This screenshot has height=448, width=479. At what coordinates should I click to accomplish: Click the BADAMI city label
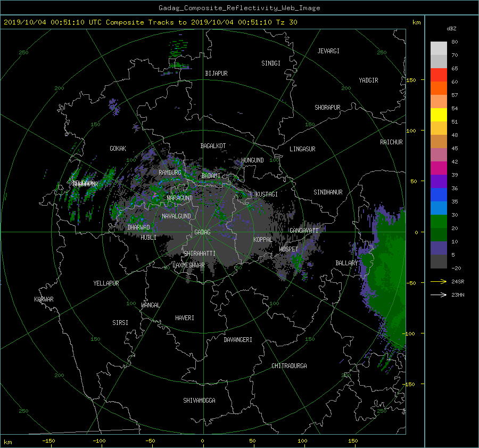point(211,176)
